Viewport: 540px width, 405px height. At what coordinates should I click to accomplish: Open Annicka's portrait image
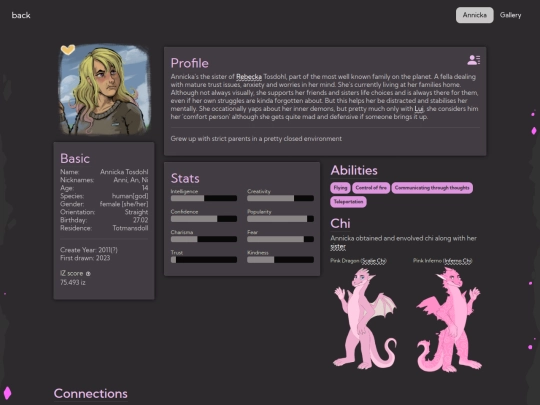pyautogui.click(x=105, y=89)
